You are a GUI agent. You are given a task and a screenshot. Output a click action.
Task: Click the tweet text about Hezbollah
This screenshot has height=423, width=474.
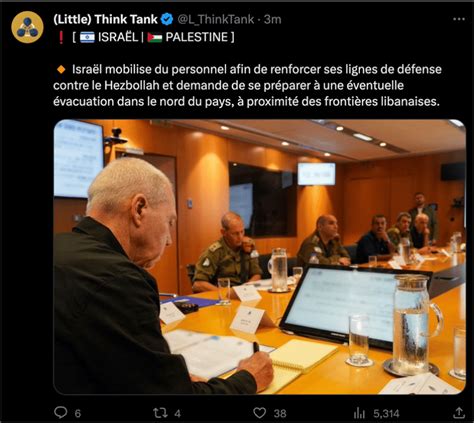tap(247, 85)
